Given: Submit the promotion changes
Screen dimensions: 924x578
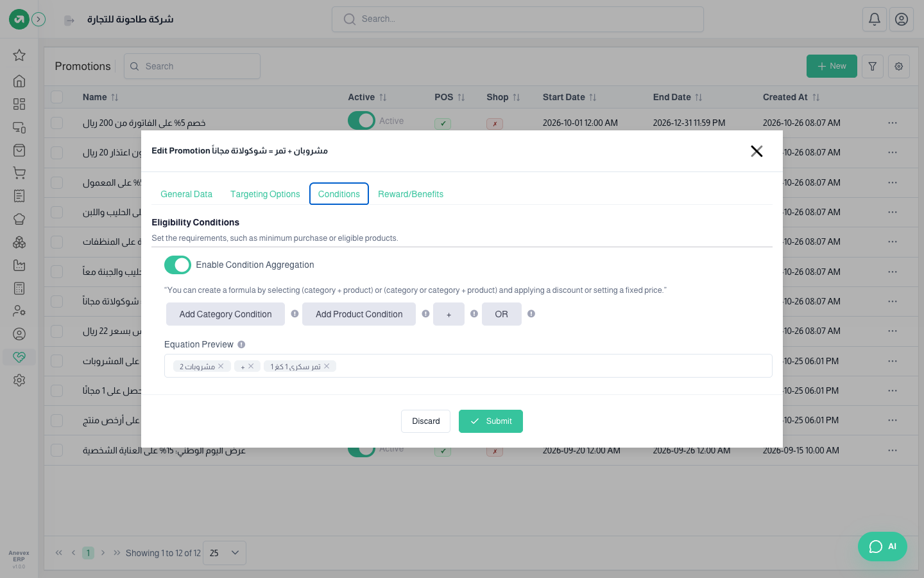Looking at the screenshot, I should click(491, 421).
